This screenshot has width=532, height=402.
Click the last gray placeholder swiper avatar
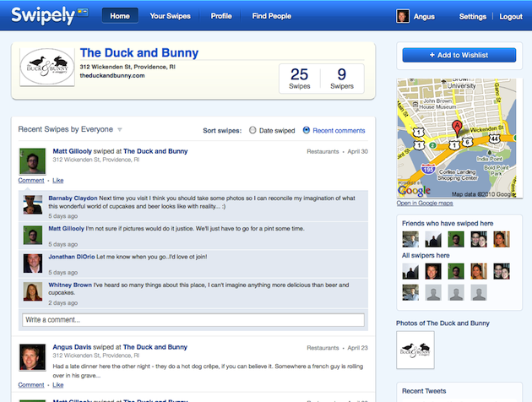[x=479, y=292]
